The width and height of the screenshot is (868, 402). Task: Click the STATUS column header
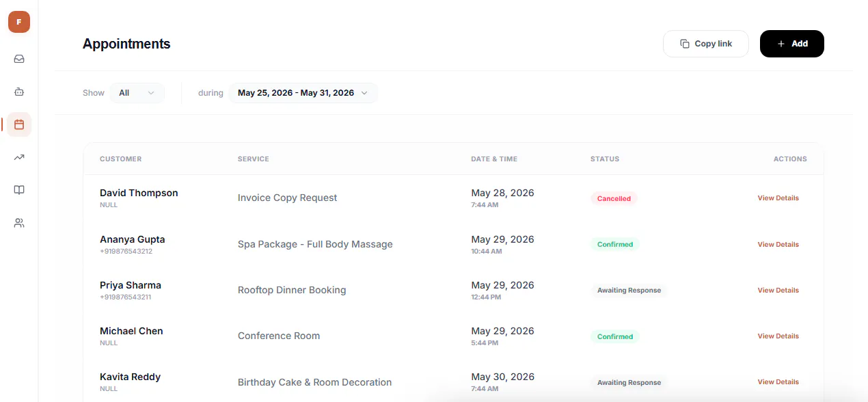point(605,159)
